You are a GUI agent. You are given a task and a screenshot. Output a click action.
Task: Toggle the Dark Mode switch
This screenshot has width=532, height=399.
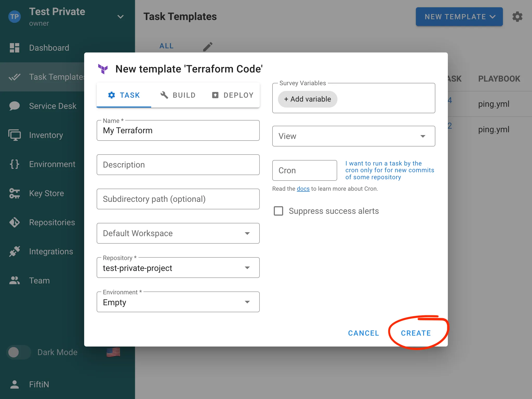[x=19, y=352]
